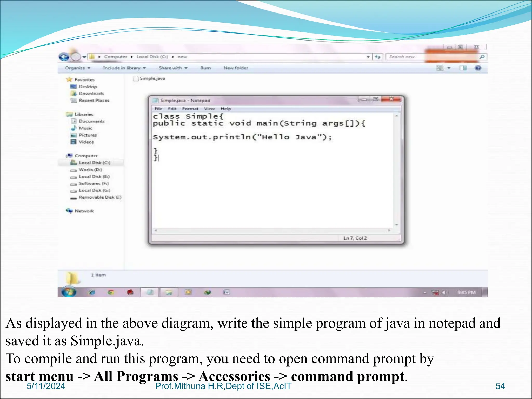Click the Notepad vertical scrollbar up arrow

397,116
